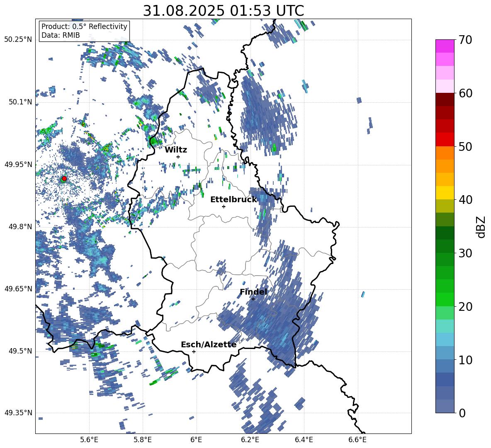The height and width of the screenshot is (448, 491).
Task: Click the 20 tick label on colorbar
Action: (465, 307)
